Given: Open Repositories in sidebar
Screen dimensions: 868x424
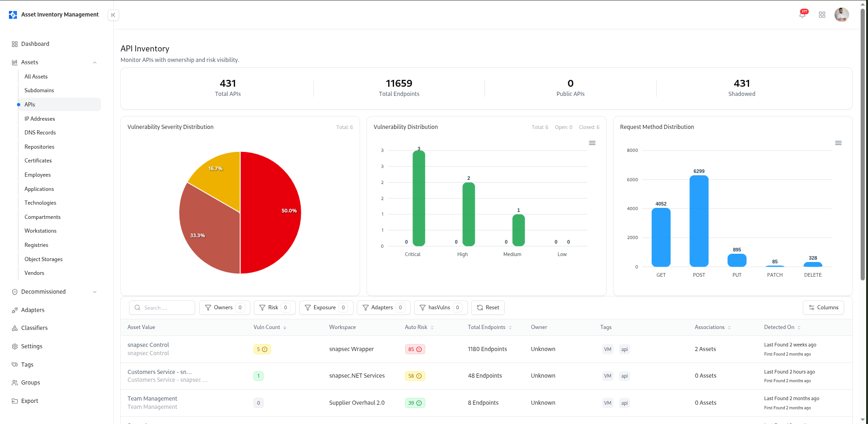Looking at the screenshot, I should pyautogui.click(x=39, y=147).
